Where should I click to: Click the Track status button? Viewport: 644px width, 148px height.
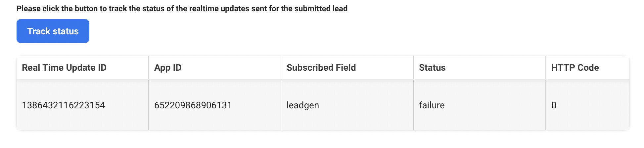tap(53, 31)
